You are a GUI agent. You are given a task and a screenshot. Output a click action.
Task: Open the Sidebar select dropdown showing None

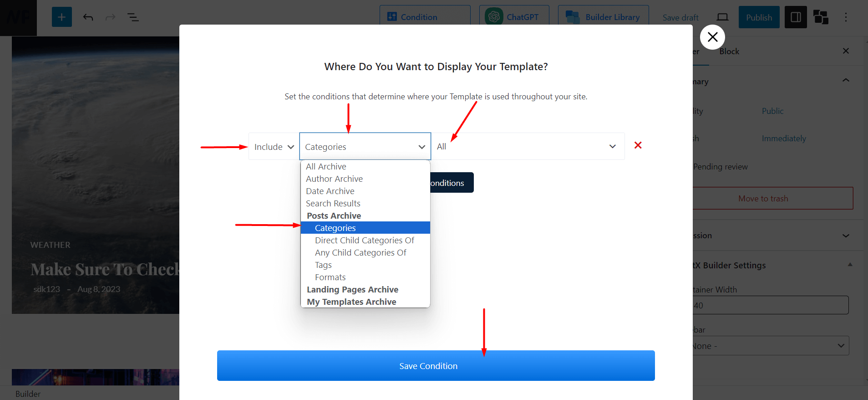(x=770, y=346)
